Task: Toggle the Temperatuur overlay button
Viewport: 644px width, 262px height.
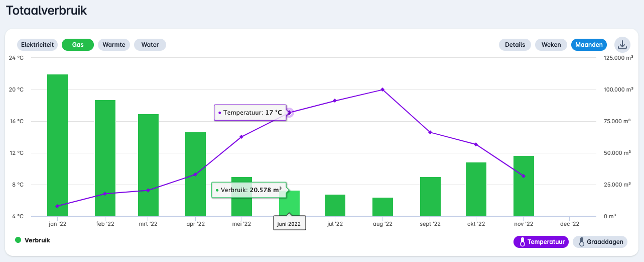Action: [541, 242]
